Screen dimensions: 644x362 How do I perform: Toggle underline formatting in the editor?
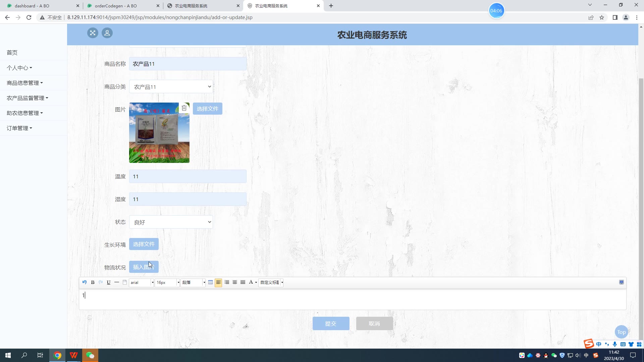109,282
